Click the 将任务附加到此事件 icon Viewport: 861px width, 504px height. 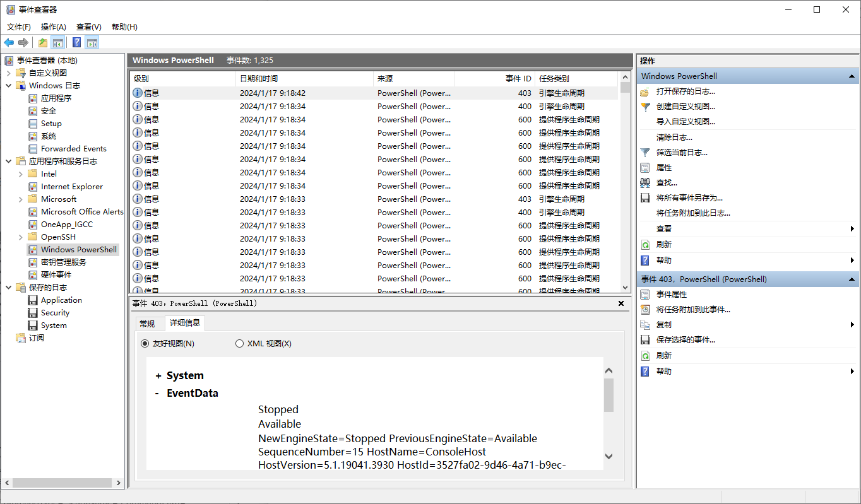tap(645, 310)
